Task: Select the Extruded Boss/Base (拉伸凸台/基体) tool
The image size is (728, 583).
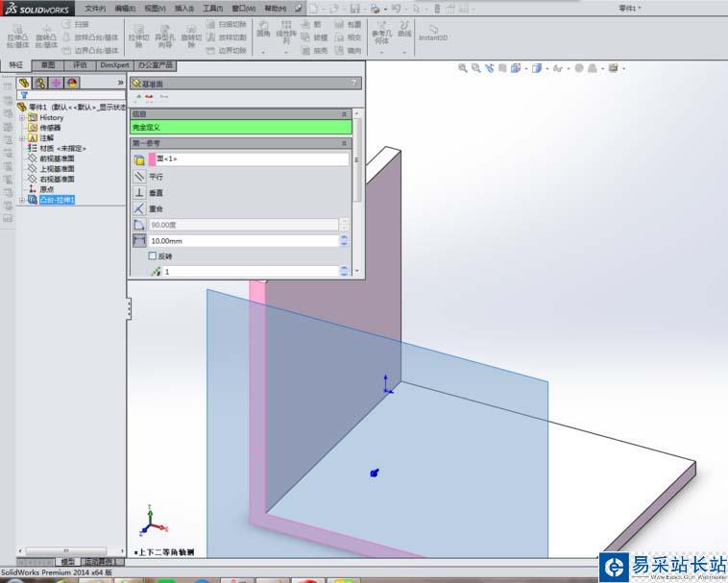Action: [17, 37]
